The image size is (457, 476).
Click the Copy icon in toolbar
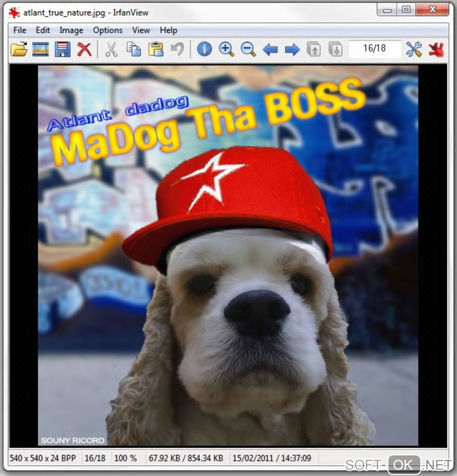tap(134, 49)
